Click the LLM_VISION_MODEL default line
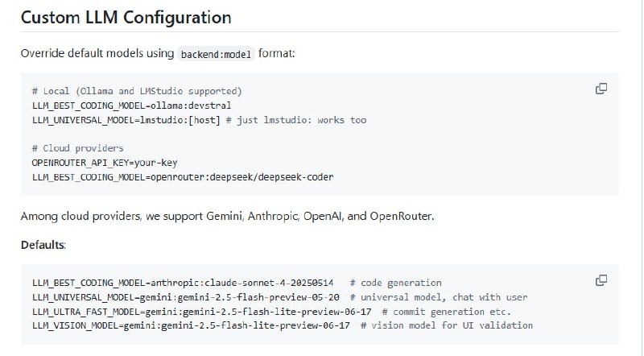Image resolution: width=644 pixels, height=356 pixels. pyautogui.click(x=191, y=325)
